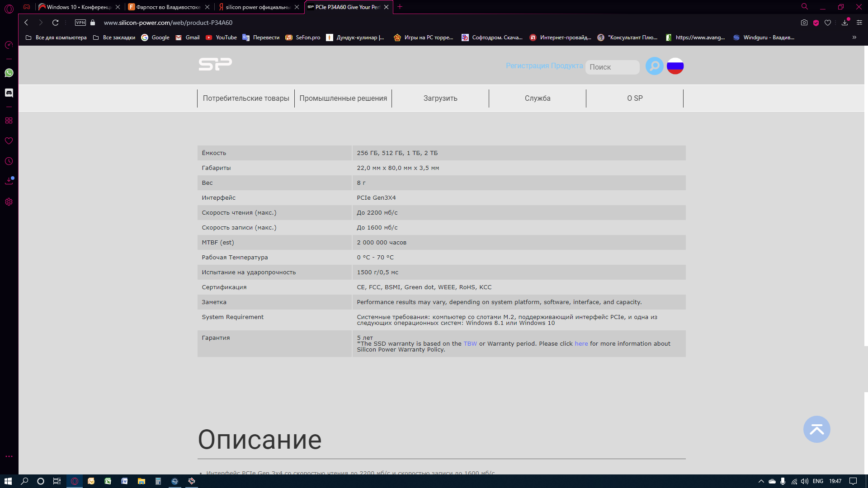The image size is (868, 488).
Task: Click the scroll-to-top arrow button
Action: pyautogui.click(x=816, y=429)
